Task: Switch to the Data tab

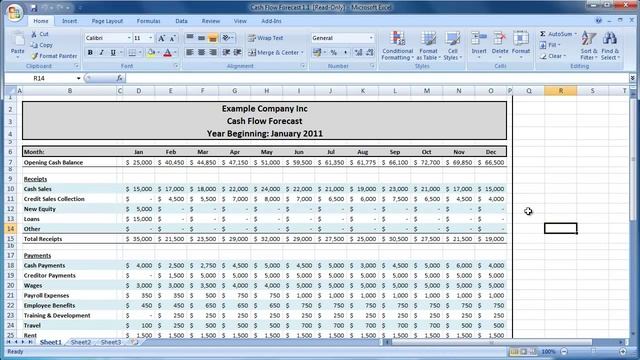Action: [x=181, y=21]
